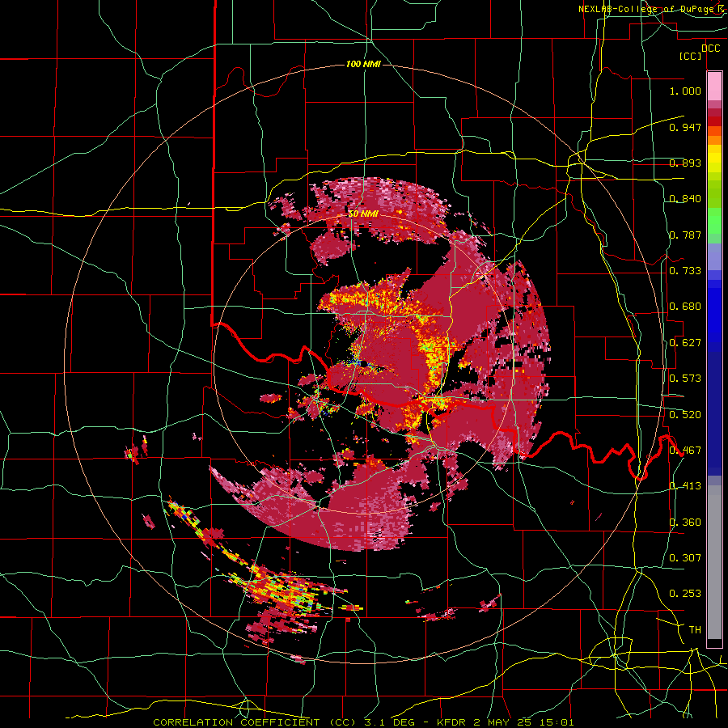Click the 15:01 timestamp in caption

(557, 722)
